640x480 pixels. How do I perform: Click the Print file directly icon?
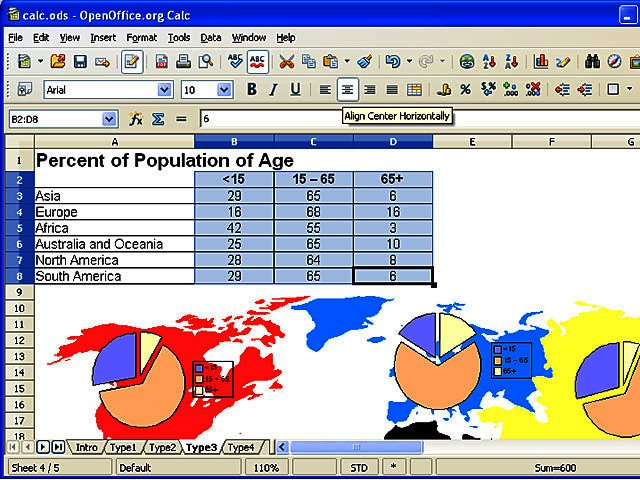184,62
